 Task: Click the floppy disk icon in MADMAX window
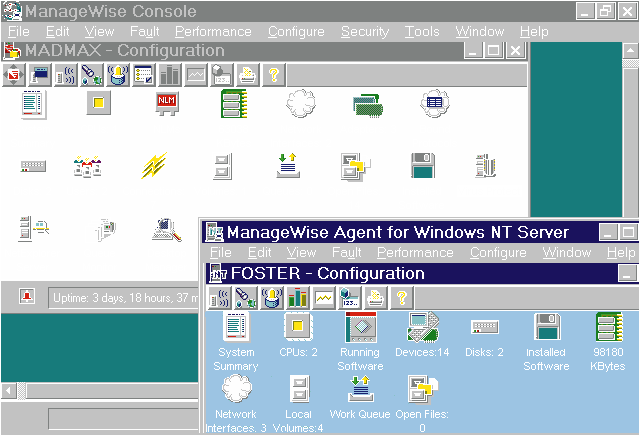423,165
